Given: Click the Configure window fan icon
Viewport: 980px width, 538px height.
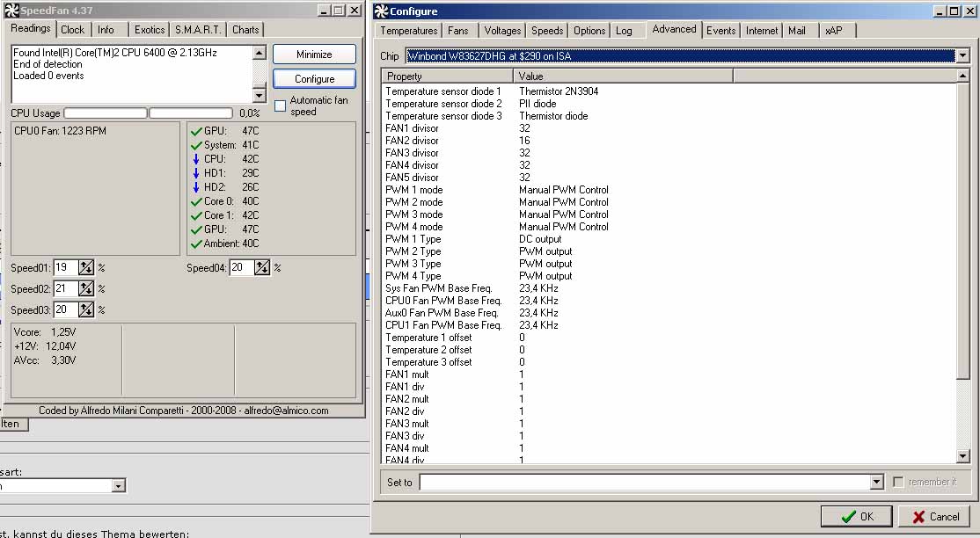Looking at the screenshot, I should click(381, 11).
